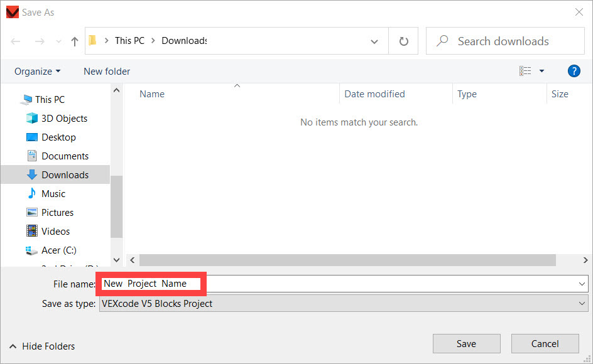Open the address bar history dropdown
The width and height of the screenshot is (593, 364).
click(374, 41)
